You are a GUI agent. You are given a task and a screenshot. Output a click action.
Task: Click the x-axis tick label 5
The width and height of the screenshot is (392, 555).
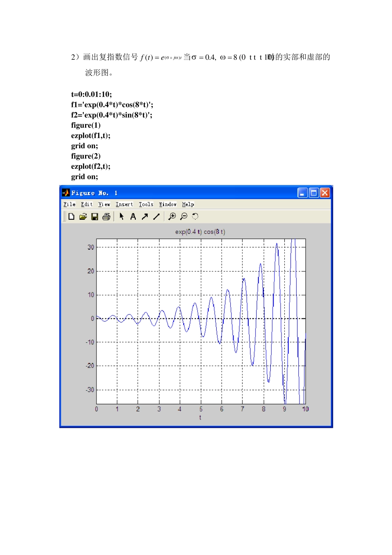pyautogui.click(x=201, y=409)
